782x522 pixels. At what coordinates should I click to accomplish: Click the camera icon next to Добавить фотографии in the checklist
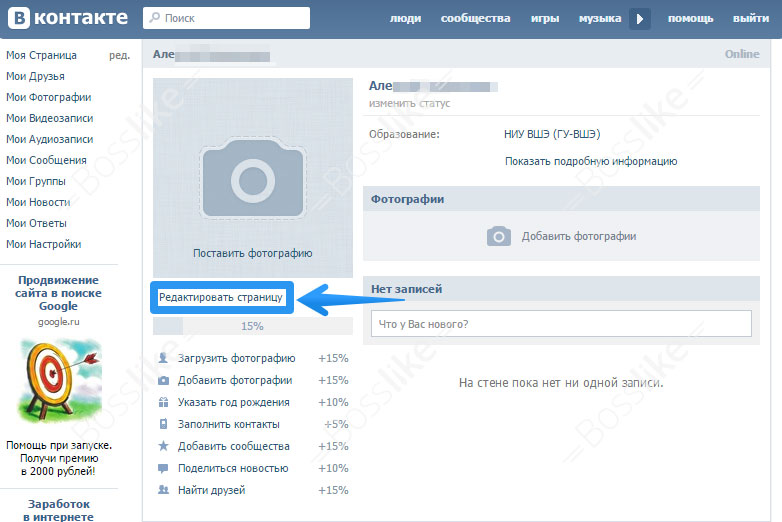pos(163,380)
